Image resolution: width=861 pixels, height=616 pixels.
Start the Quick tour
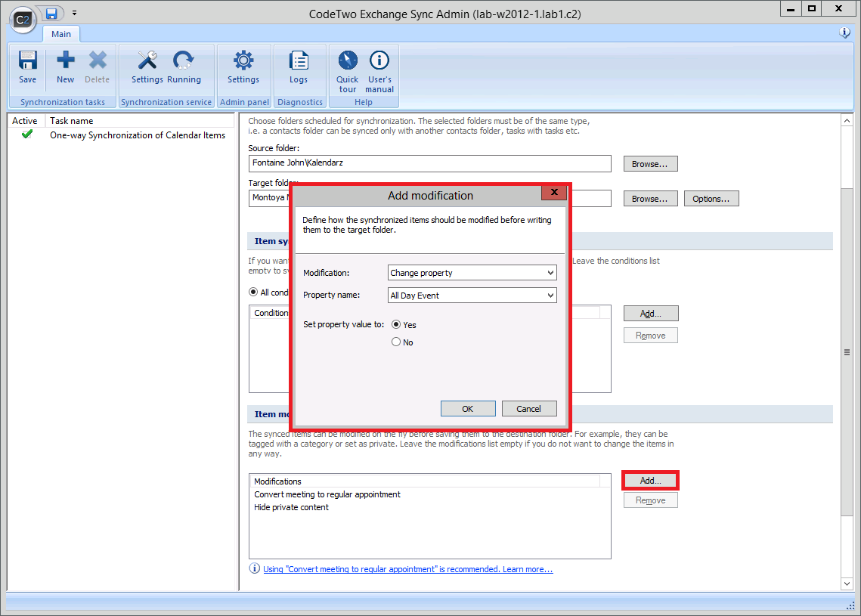click(x=348, y=71)
